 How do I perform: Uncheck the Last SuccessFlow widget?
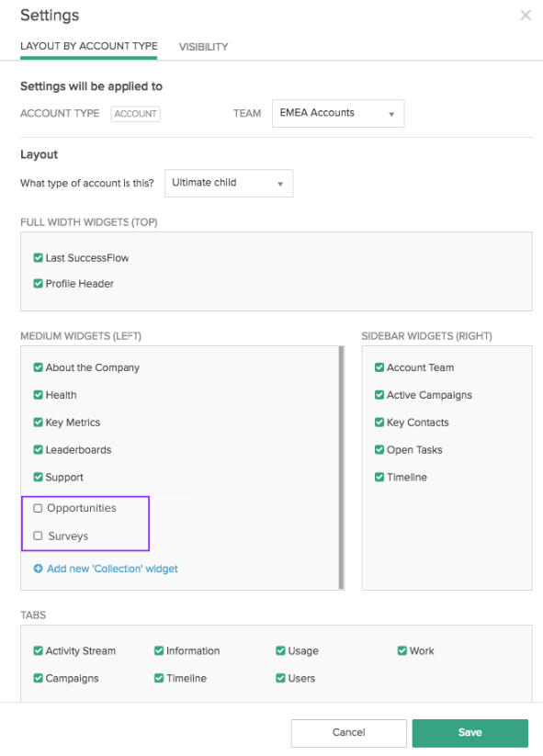click(38, 258)
